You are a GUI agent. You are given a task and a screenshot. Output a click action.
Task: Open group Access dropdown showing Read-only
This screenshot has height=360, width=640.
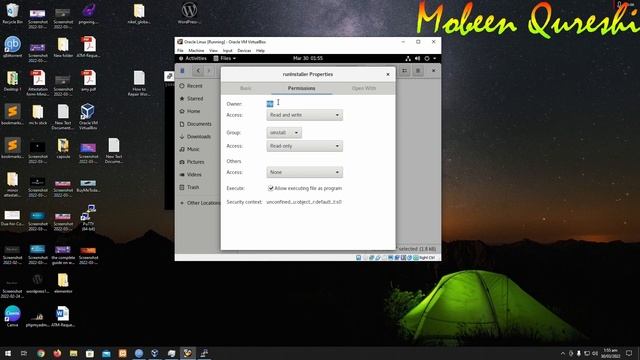pyautogui.click(x=304, y=146)
